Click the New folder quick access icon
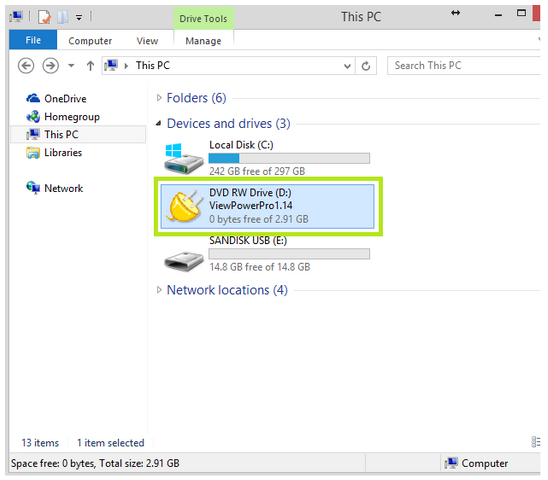The width and height of the screenshot is (548, 480). [63, 17]
